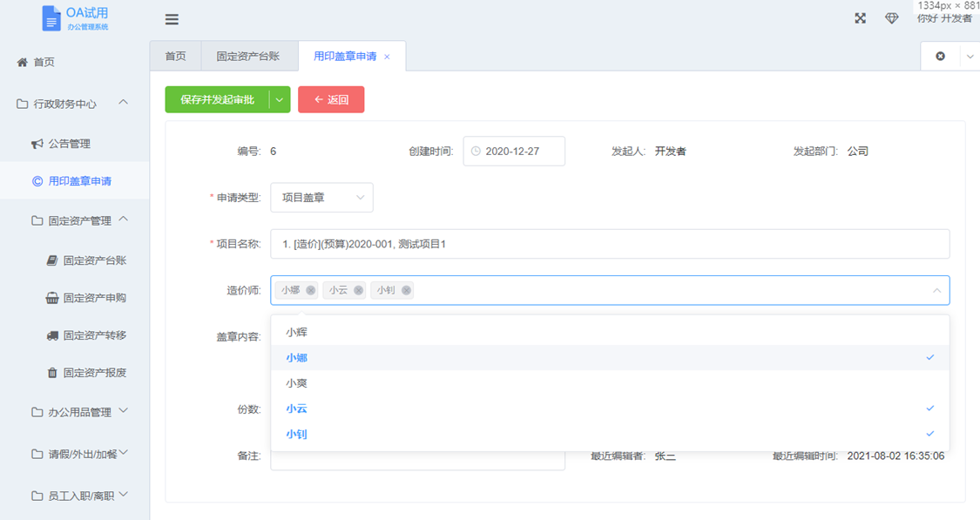Click the 造价师 multi-select field
980x520 pixels.
610,290
